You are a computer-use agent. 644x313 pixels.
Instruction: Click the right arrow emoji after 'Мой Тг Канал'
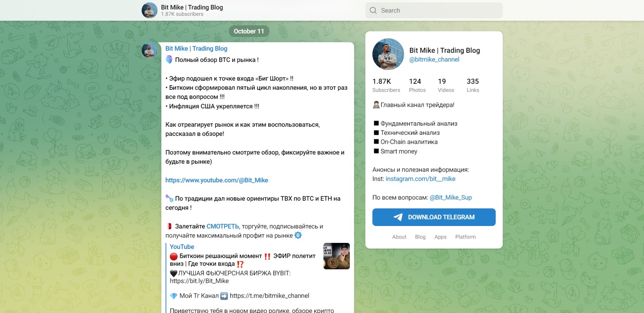tap(224, 296)
